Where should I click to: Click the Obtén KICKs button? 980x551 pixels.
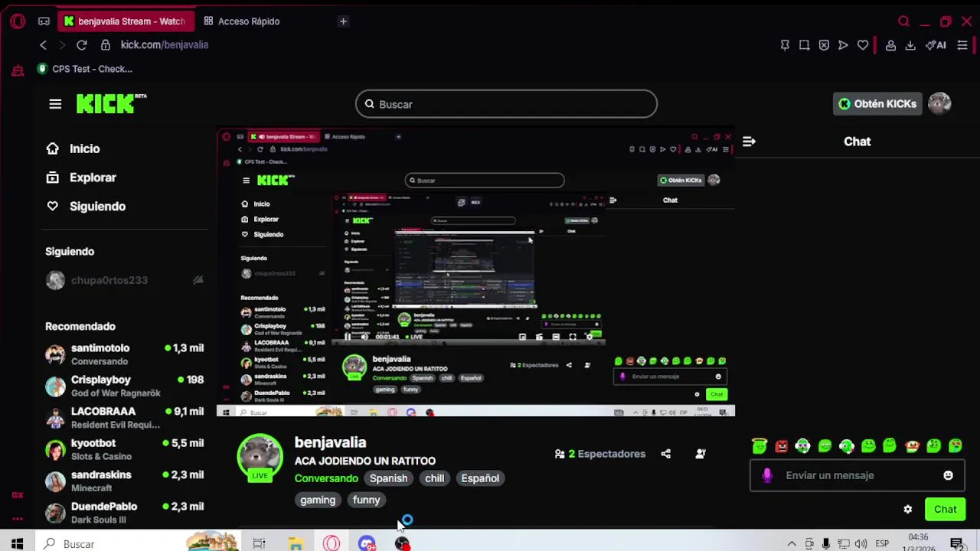877,104
